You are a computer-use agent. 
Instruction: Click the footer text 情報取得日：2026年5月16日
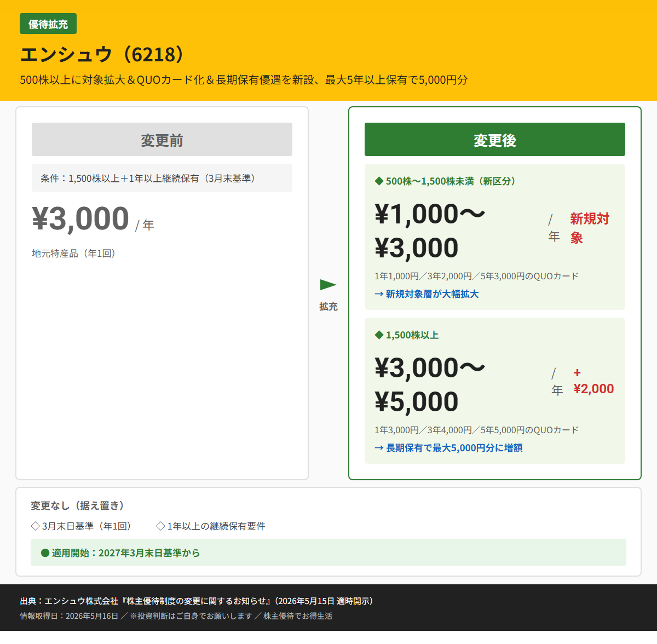coord(69,616)
